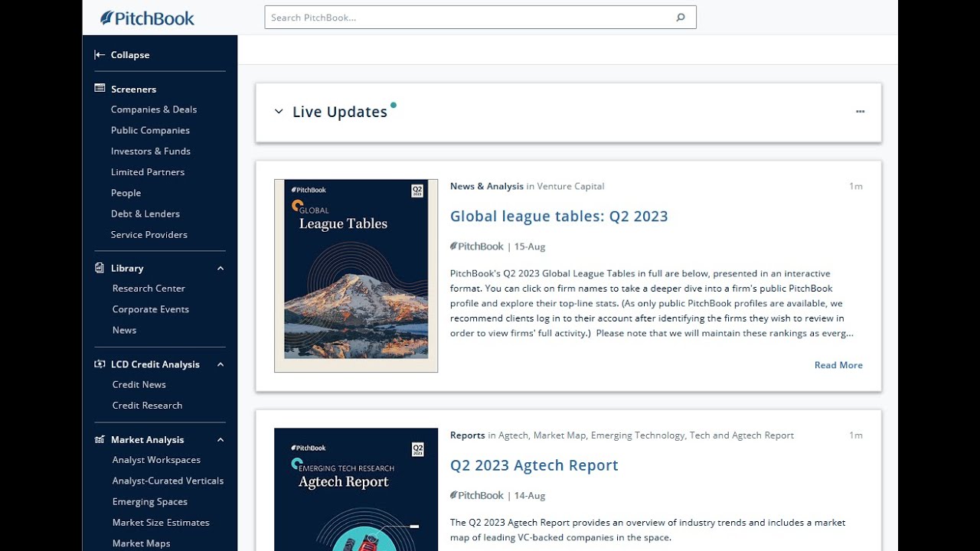
Task: Open the Limited Partners screener
Action: [x=148, y=172]
